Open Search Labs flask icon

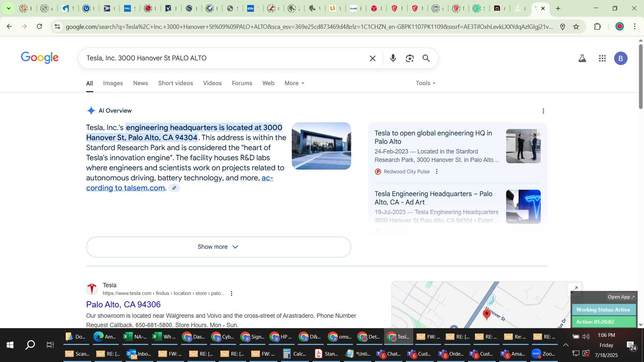pos(582,58)
